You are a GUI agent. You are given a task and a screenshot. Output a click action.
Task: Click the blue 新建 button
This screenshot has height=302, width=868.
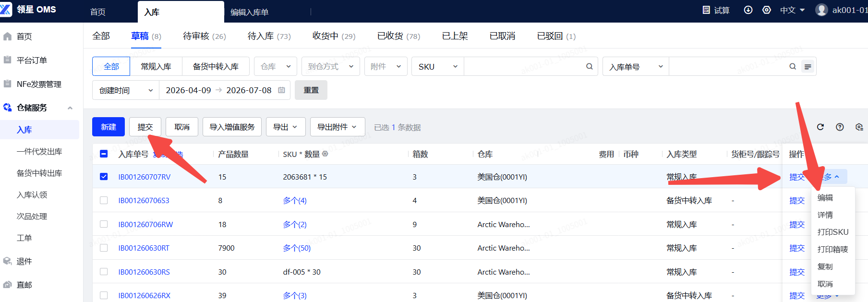(108, 127)
